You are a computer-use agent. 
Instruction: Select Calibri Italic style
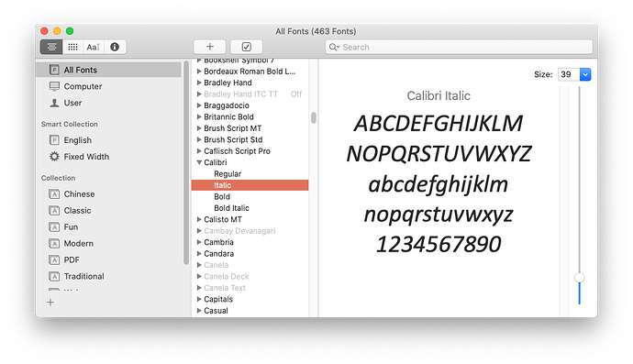[250, 185]
